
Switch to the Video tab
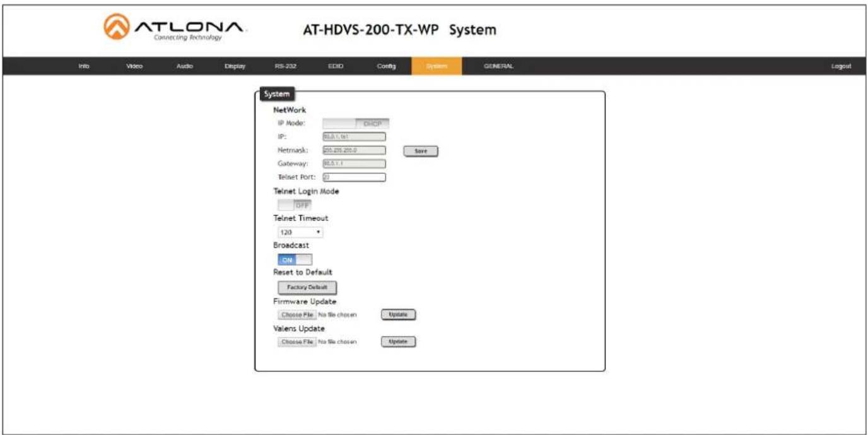click(x=134, y=66)
